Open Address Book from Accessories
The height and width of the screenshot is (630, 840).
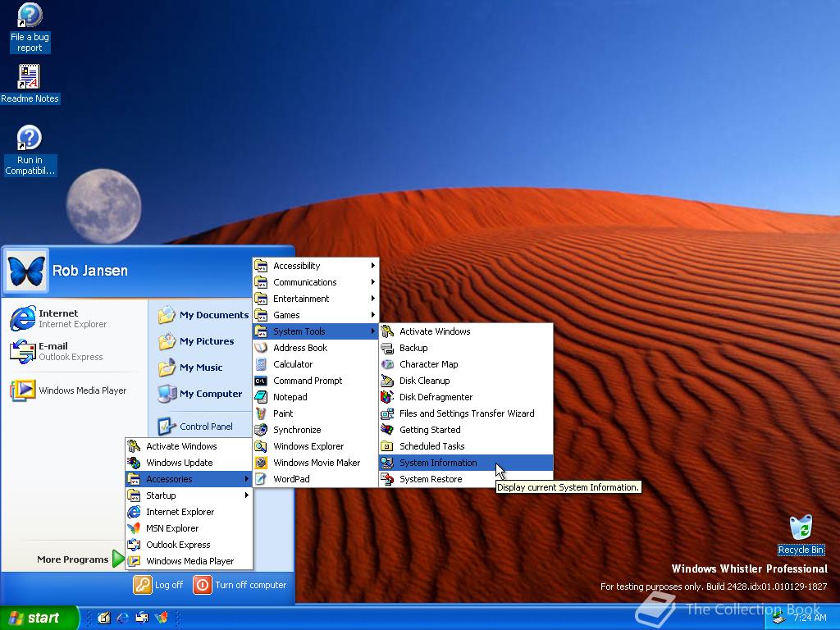coord(316,348)
